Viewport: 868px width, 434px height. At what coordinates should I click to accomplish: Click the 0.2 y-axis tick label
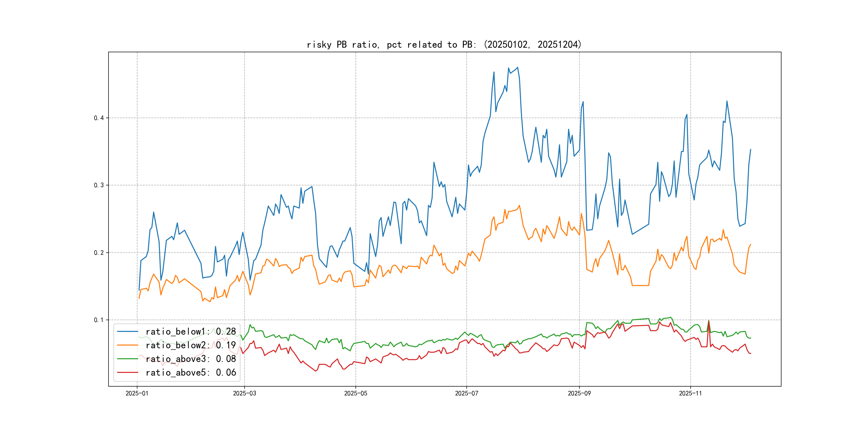(99, 253)
